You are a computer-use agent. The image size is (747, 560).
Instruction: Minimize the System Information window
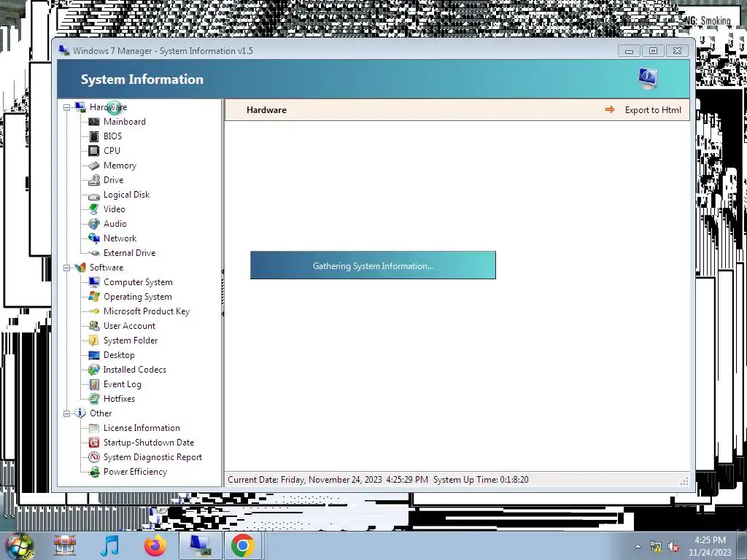[x=629, y=51]
